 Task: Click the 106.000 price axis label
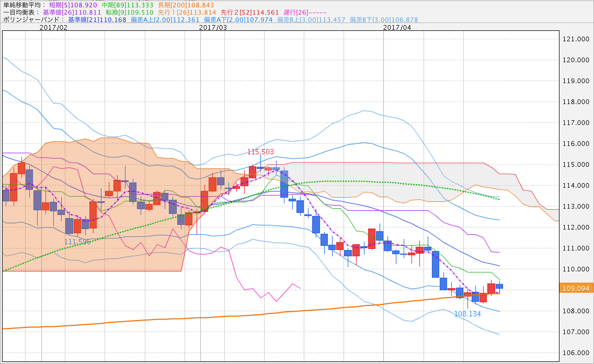click(x=576, y=353)
